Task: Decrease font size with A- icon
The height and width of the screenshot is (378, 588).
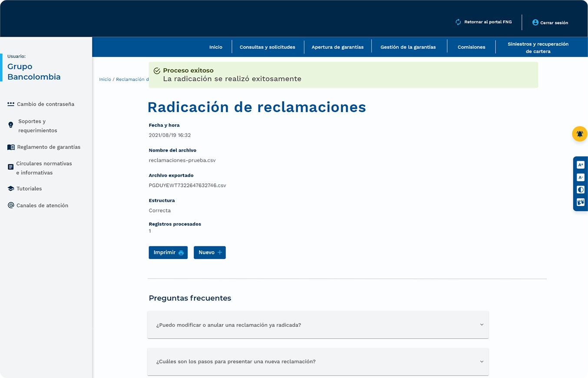Action: (x=581, y=177)
